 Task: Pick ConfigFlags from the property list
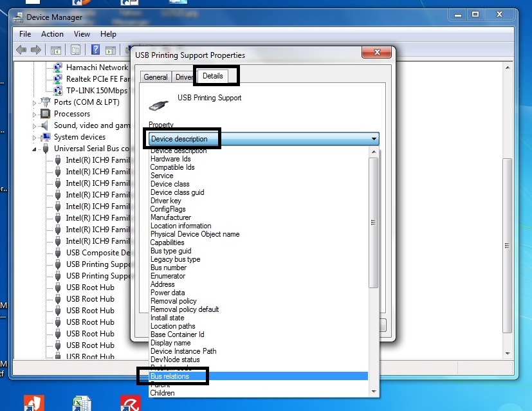pyautogui.click(x=259, y=209)
